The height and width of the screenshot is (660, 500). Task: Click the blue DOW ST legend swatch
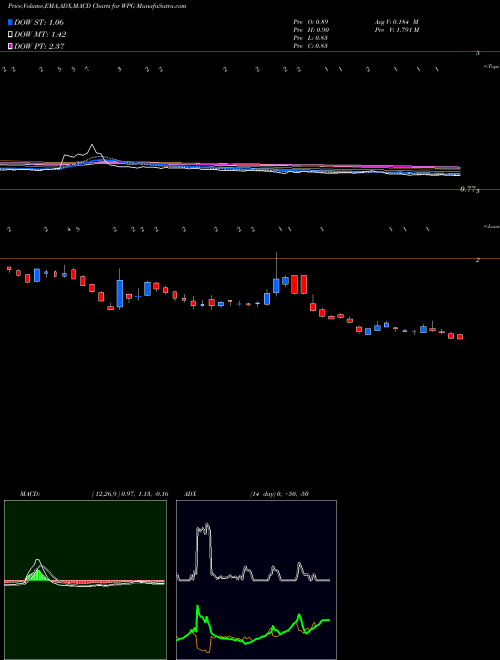pos(11,22)
